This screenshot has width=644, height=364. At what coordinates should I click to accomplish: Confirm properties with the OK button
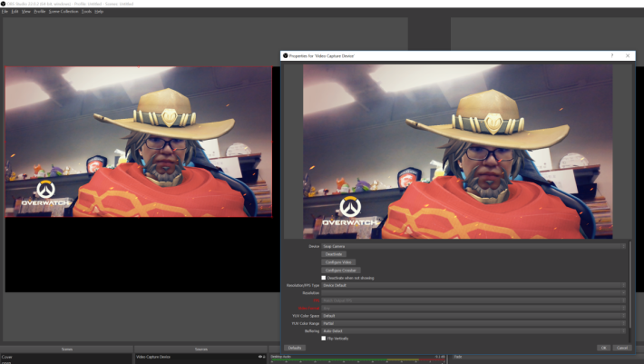click(603, 348)
